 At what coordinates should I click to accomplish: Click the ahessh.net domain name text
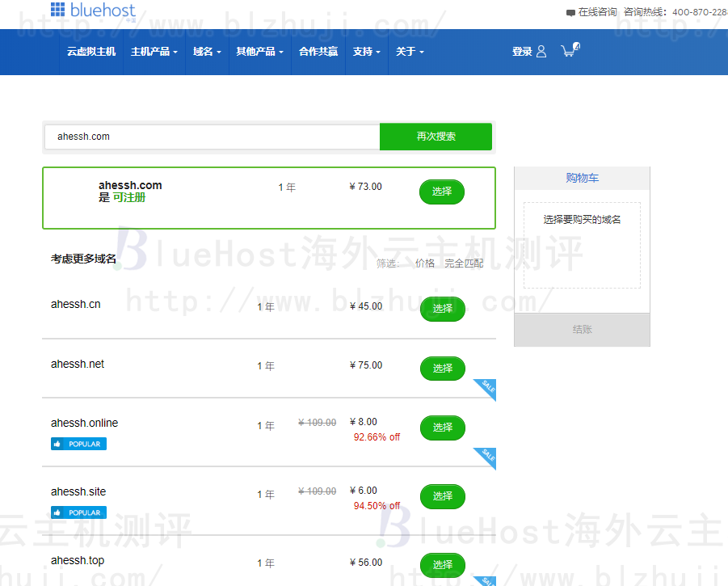pos(78,364)
